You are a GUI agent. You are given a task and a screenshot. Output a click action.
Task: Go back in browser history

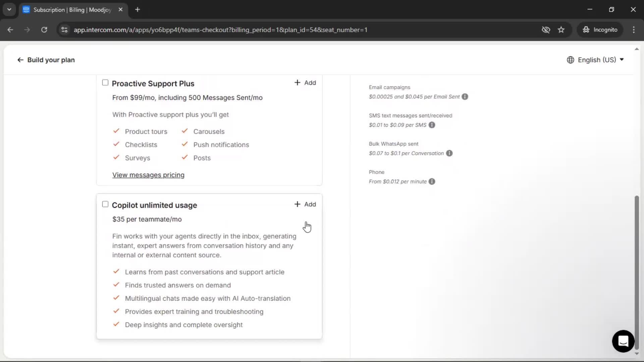pos(10,30)
